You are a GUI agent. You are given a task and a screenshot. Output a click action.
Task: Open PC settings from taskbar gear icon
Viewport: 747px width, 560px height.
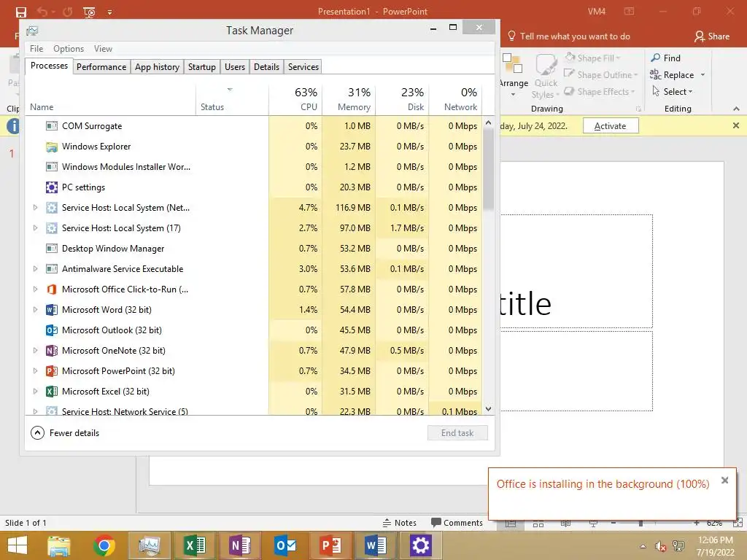pos(421,545)
